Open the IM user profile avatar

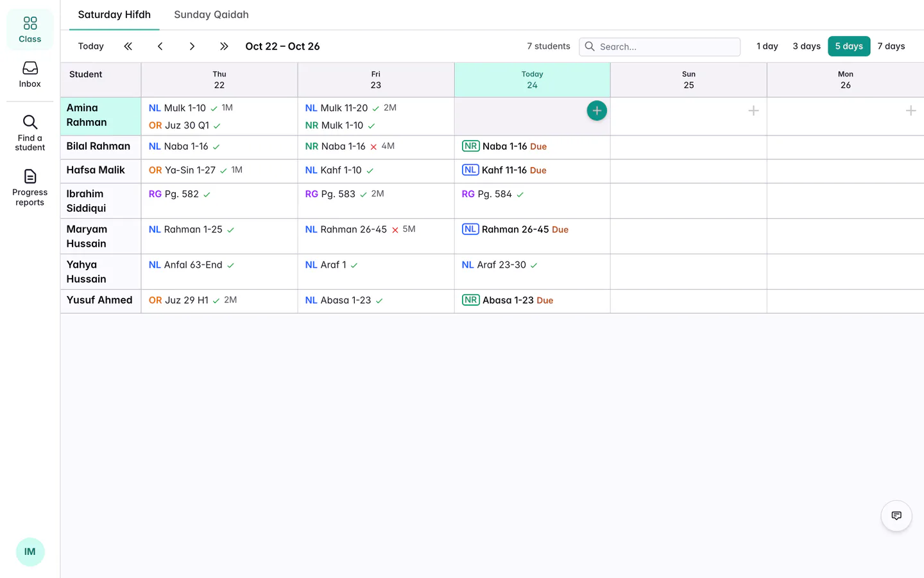30,552
